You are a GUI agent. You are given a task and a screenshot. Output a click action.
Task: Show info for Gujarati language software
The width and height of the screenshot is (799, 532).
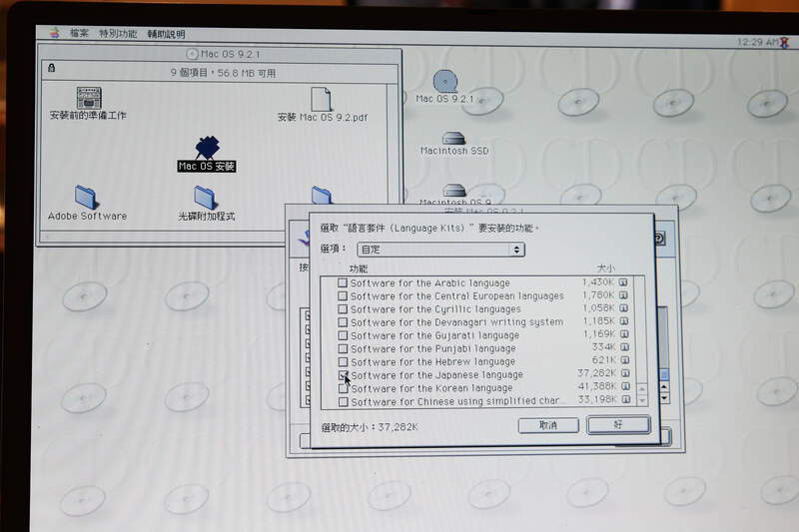pyautogui.click(x=624, y=334)
